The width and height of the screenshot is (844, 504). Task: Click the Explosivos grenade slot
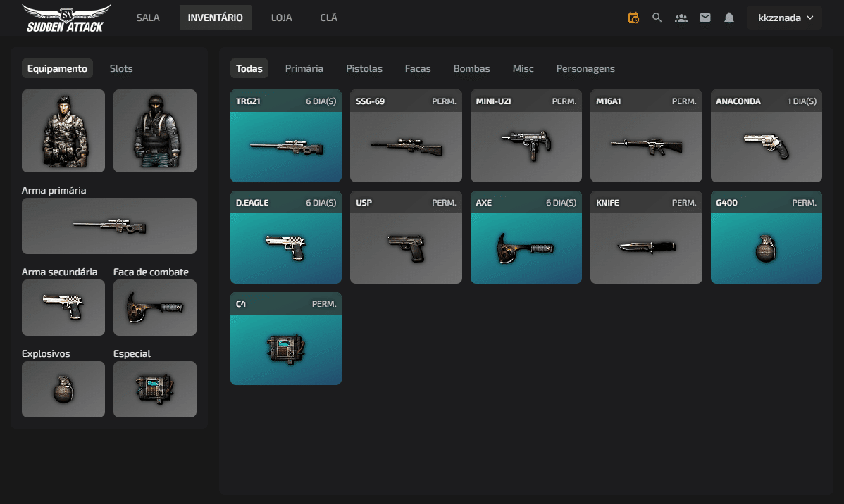(63, 389)
